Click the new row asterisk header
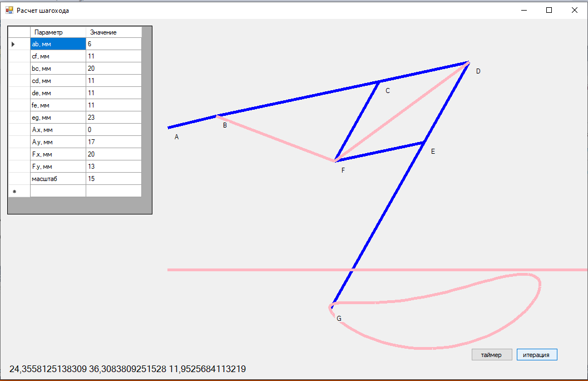Image resolution: width=588 pixels, height=381 pixels. (x=14, y=192)
